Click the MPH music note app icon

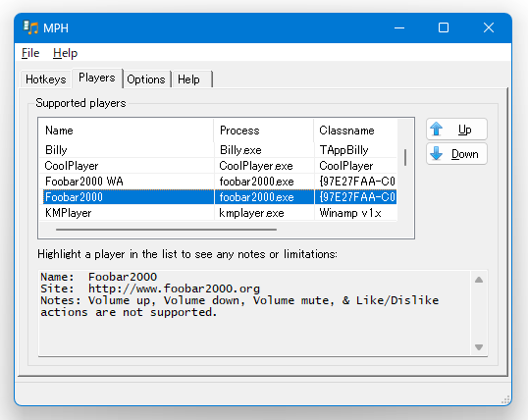click(x=30, y=27)
